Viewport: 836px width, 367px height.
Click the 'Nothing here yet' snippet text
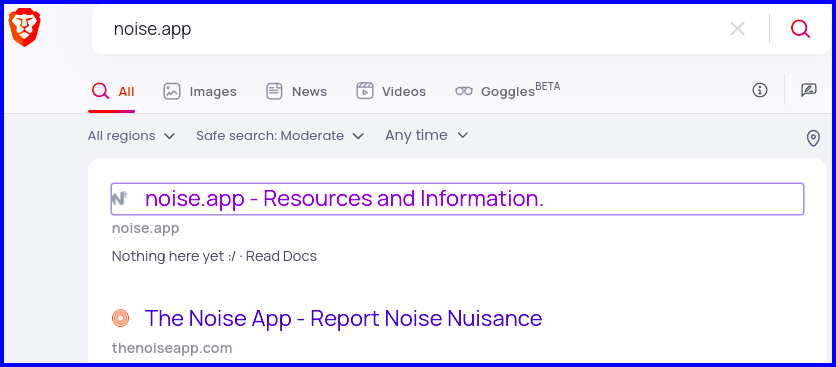coord(214,256)
